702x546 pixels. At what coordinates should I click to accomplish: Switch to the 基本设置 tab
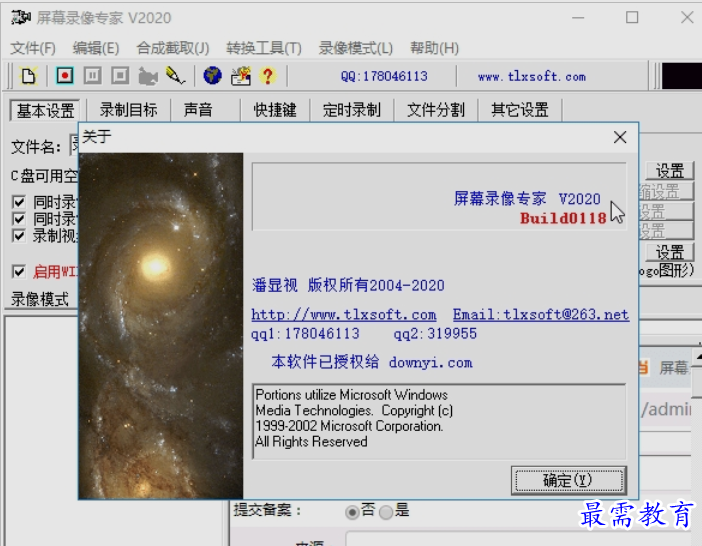tap(45, 110)
